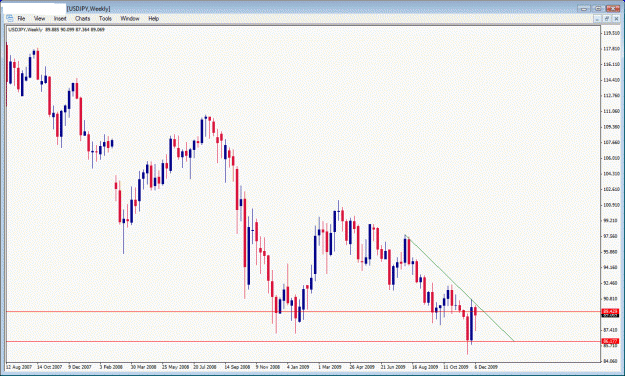
Task: Click the 14 Sep 2008 date label
Action: [237, 367]
